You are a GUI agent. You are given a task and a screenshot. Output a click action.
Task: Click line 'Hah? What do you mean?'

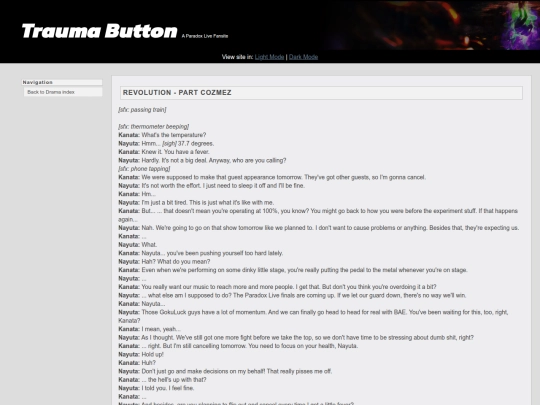point(164,261)
